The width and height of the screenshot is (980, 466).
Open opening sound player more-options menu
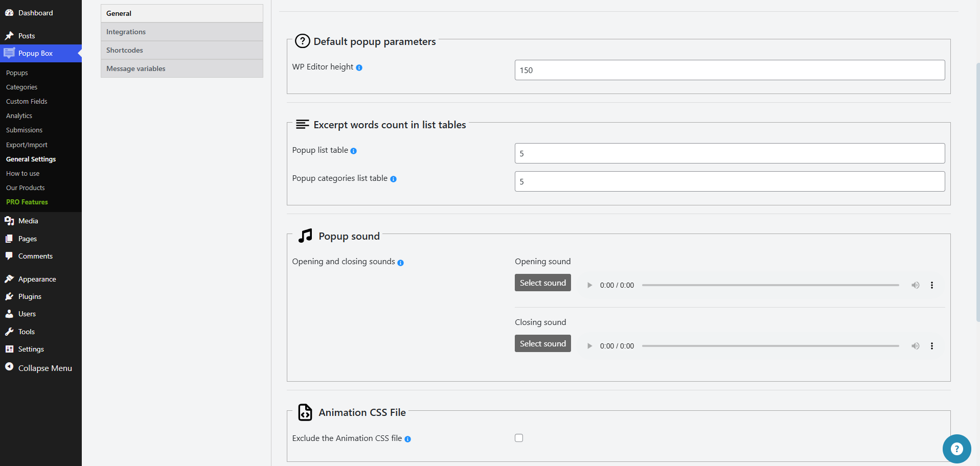point(932,285)
